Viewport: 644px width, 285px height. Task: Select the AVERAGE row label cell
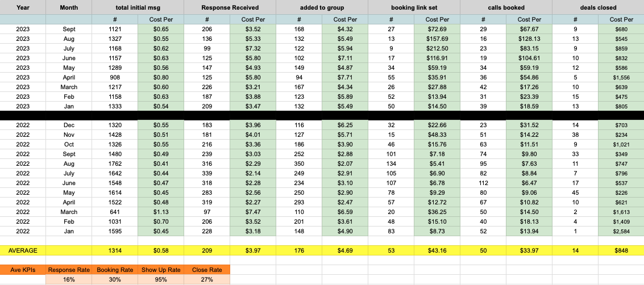[23, 250]
